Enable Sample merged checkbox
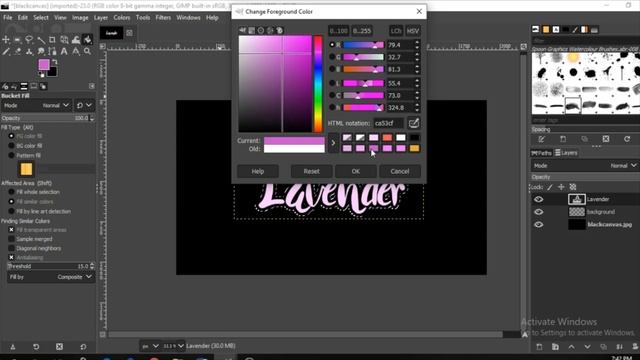The width and height of the screenshot is (640, 360). click(11, 239)
